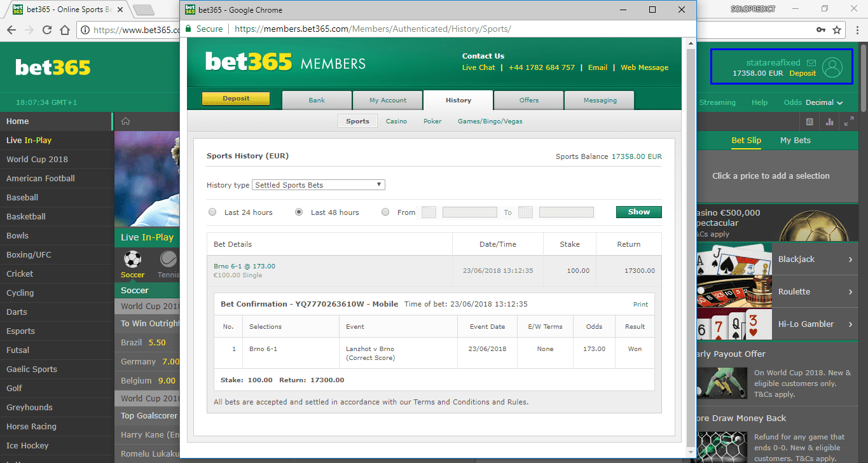The image size is (868, 463).
Task: Click home icon above sports banner
Action: pyautogui.click(x=126, y=121)
